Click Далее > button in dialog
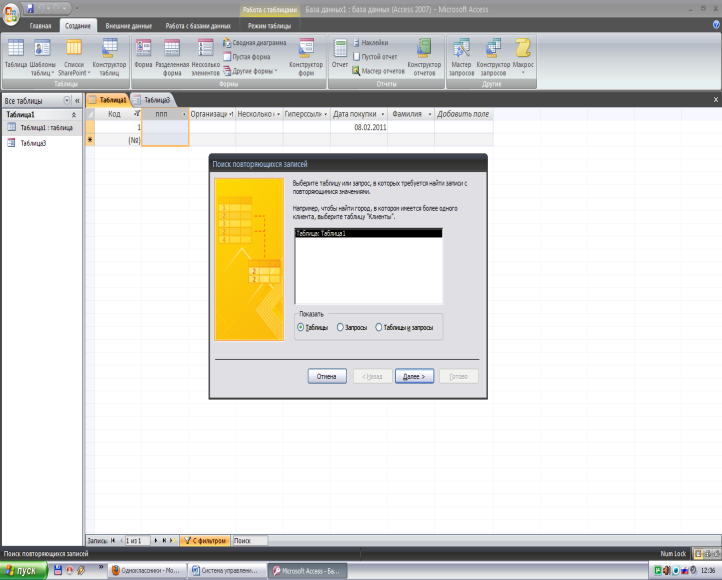Image resolution: width=722 pixels, height=580 pixels. pyautogui.click(x=414, y=376)
